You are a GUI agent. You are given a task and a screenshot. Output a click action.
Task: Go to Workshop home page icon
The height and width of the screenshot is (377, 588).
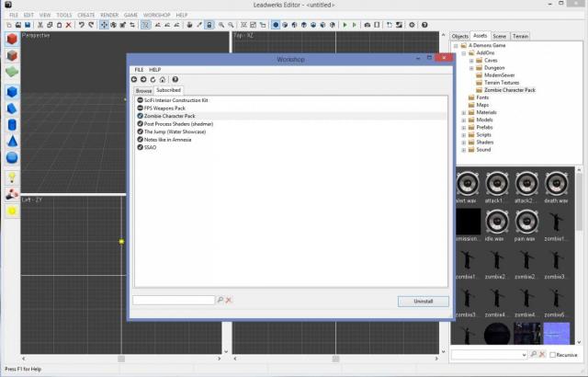point(163,80)
